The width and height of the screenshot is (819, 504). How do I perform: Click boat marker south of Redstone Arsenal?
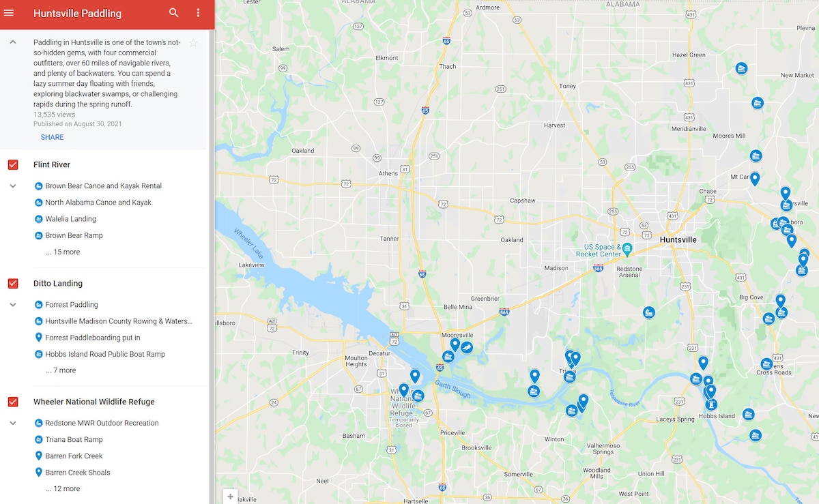649,312
